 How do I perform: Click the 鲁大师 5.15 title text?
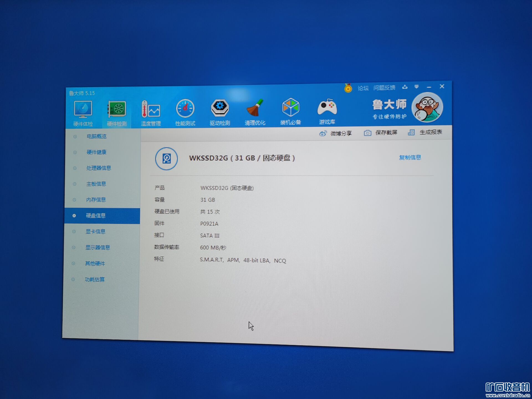click(x=82, y=93)
